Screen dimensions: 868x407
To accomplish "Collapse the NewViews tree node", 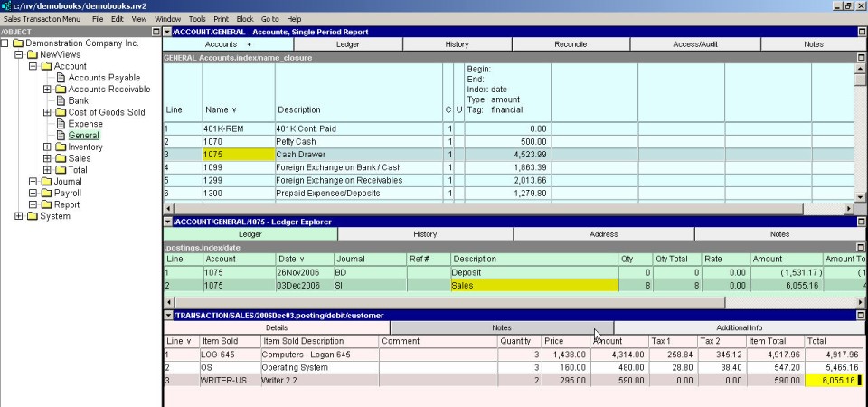I will coord(19,54).
